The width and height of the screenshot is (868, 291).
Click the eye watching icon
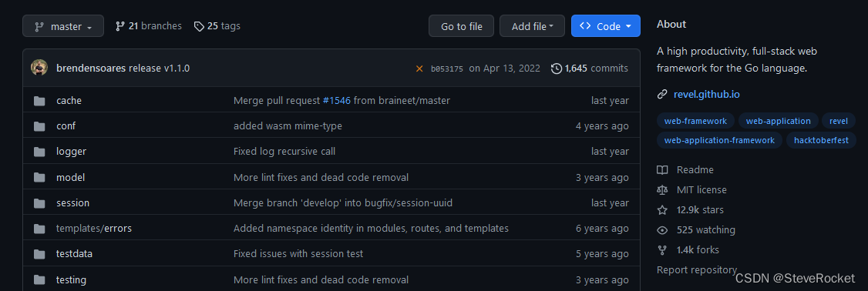[662, 230]
